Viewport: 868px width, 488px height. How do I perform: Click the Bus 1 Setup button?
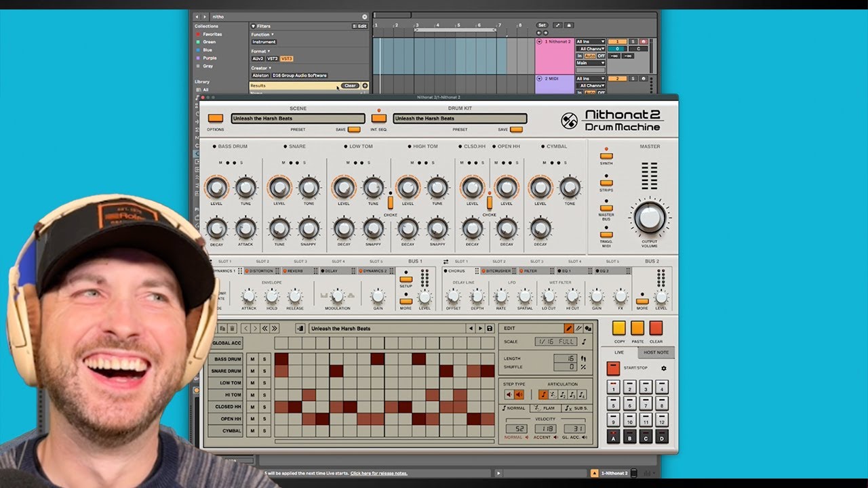406,279
